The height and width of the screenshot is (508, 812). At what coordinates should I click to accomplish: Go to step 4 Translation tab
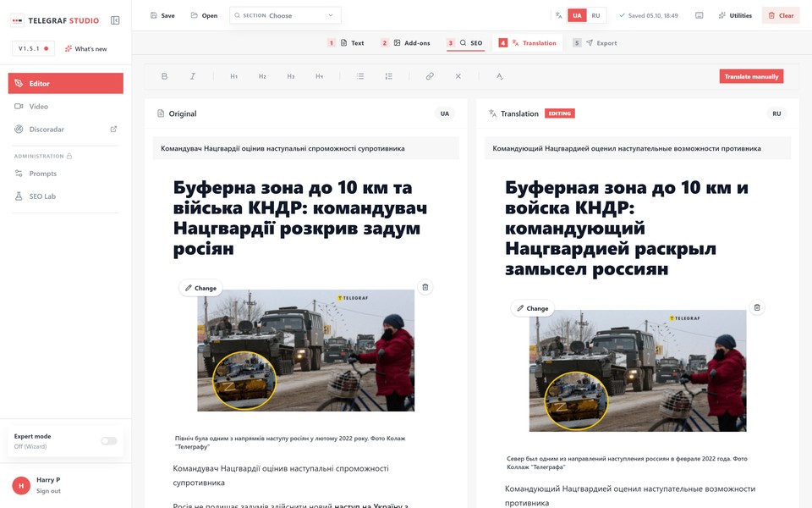(x=528, y=43)
